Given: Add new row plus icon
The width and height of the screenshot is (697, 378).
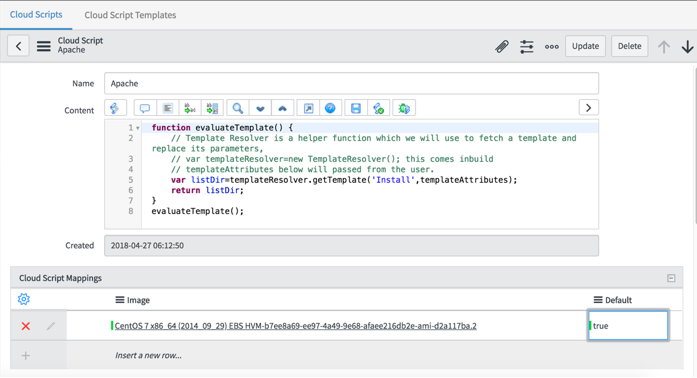Looking at the screenshot, I should 26,355.
